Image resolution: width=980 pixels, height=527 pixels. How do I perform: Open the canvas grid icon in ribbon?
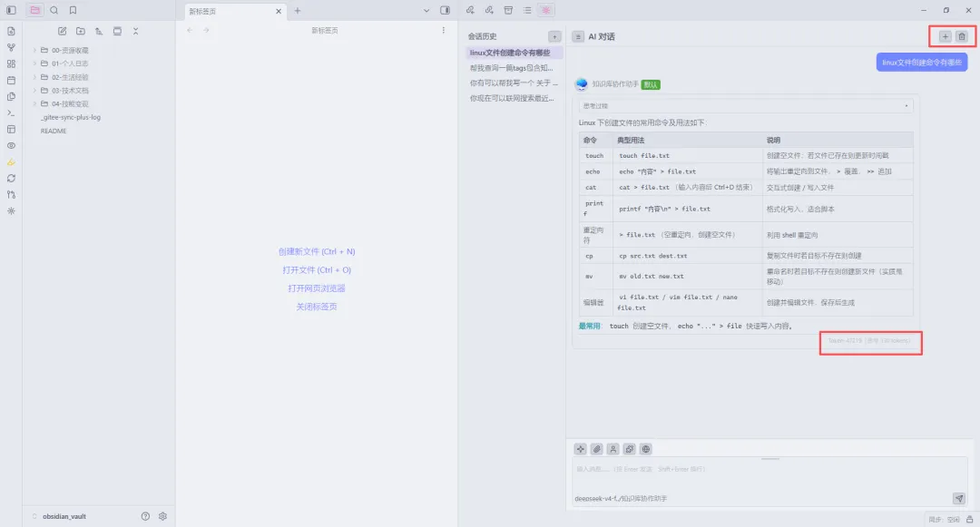coord(11,63)
